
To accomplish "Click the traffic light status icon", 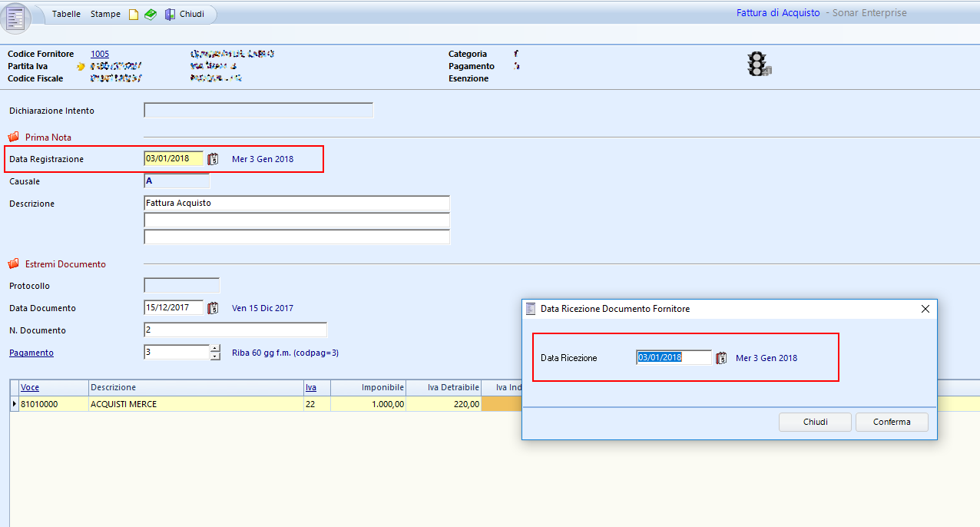I will tap(759, 64).
